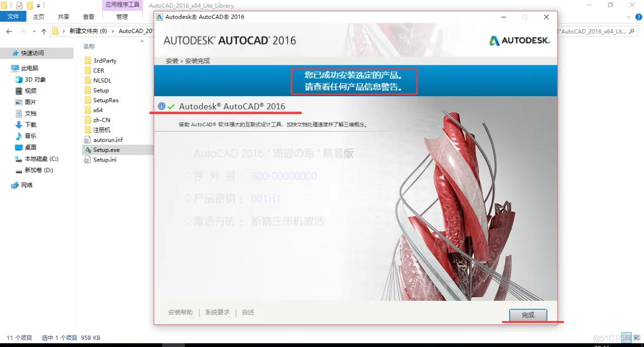Select the CER folder
This screenshot has height=347, width=644.
98,70
